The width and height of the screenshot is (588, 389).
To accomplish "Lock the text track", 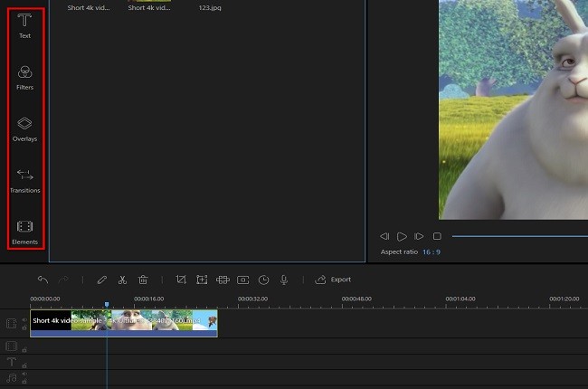I will pos(24,365).
